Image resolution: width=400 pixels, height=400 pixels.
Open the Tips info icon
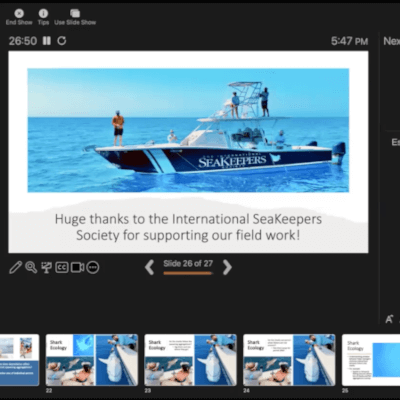click(x=43, y=13)
